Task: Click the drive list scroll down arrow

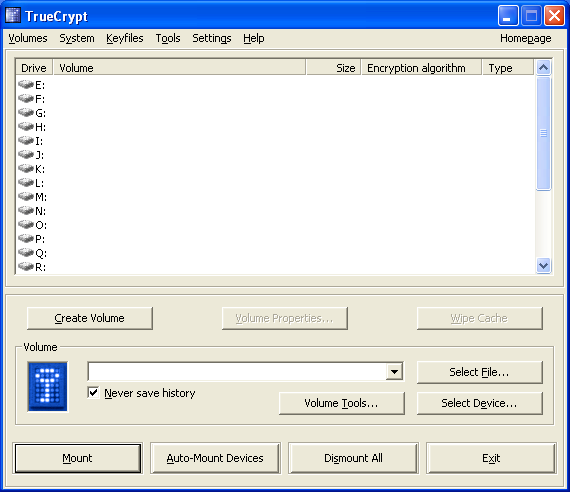Action: click(543, 265)
